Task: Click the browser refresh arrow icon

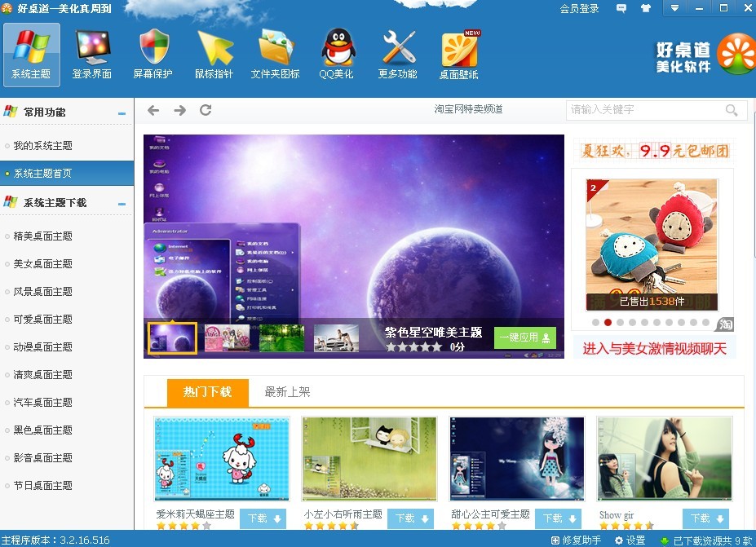Action: click(x=206, y=110)
